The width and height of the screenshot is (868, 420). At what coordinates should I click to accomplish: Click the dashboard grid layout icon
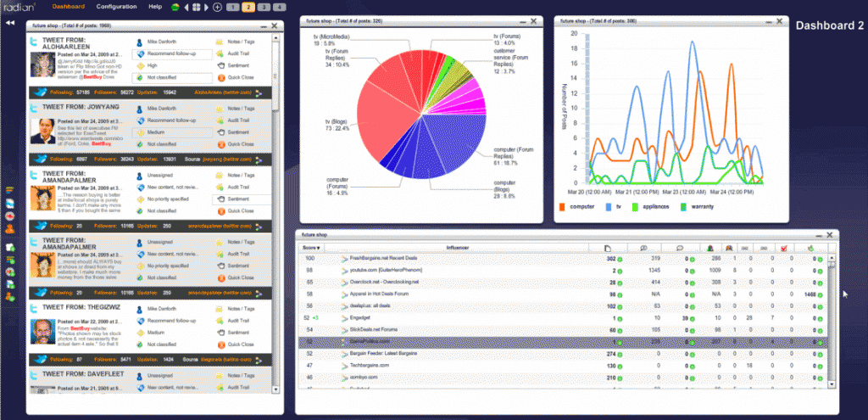(x=196, y=7)
